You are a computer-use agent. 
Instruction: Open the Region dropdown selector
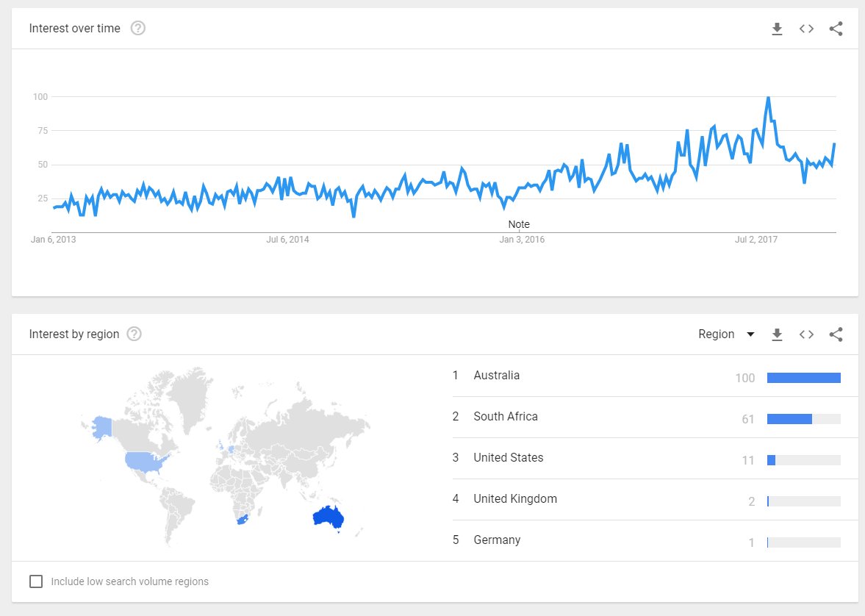(x=726, y=334)
